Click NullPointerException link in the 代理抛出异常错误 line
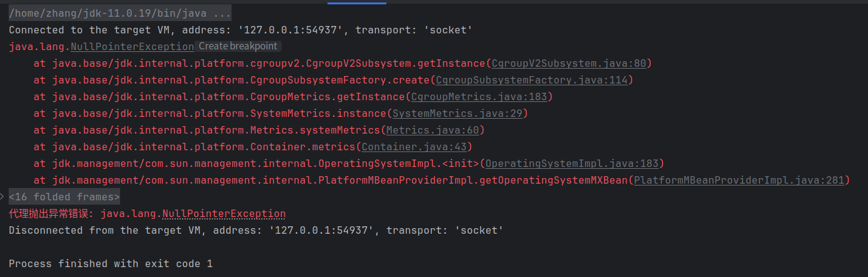Viewport: 868px width, 277px height. (x=224, y=213)
